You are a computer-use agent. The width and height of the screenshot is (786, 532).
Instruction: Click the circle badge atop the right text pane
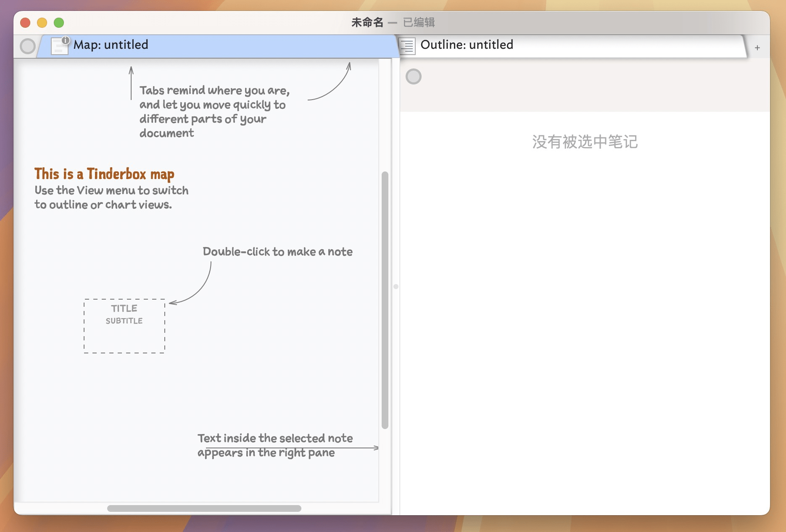(413, 76)
